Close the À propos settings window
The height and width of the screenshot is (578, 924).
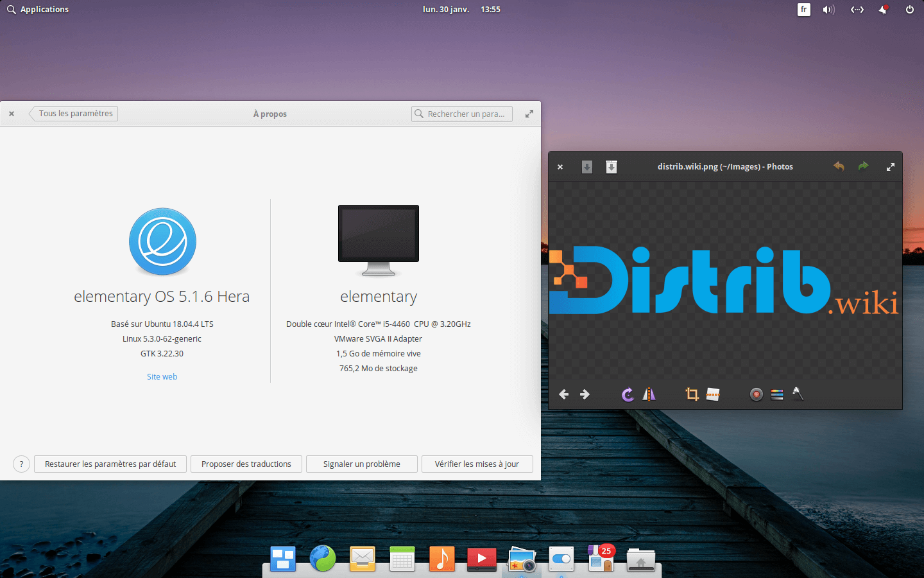(12, 114)
